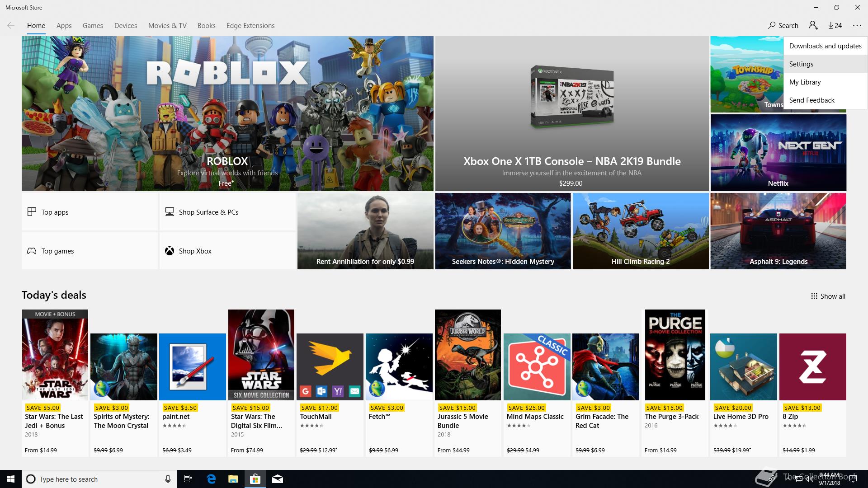Click the Shop Xbox logo icon
The width and height of the screenshot is (868, 488).
coord(170,251)
